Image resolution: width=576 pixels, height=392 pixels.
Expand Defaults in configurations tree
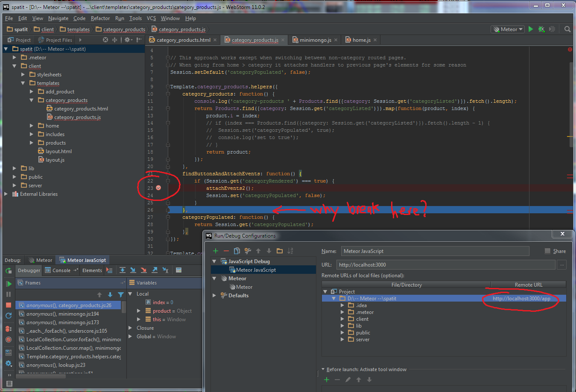tap(214, 295)
